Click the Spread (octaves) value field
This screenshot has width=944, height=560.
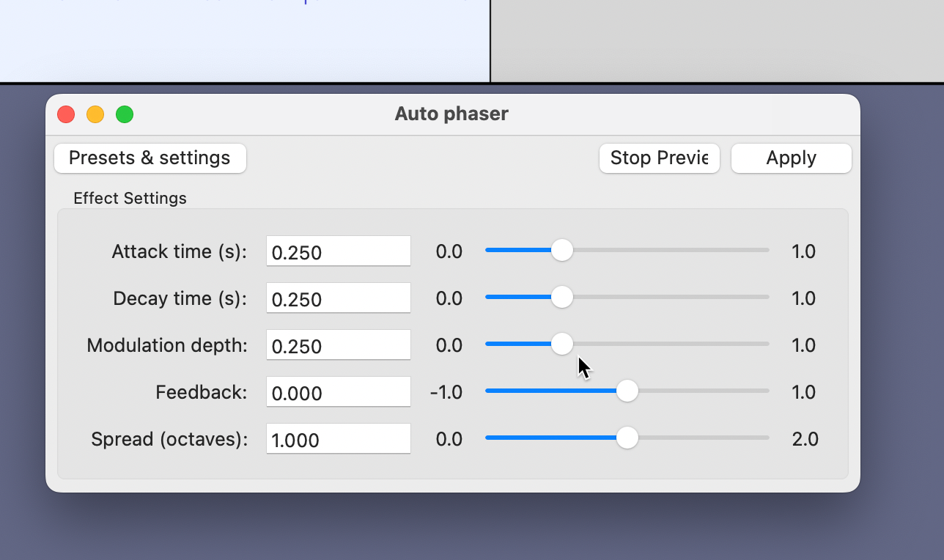(x=338, y=438)
